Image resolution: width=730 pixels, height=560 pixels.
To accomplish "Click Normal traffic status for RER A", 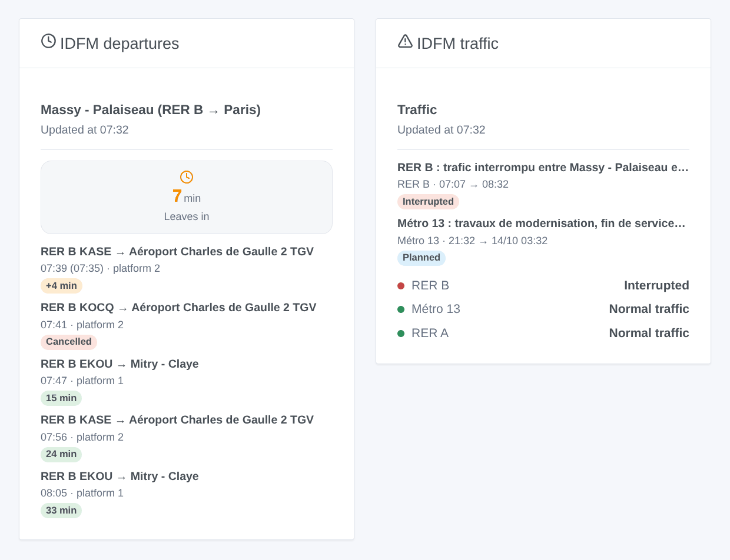I will point(649,334).
